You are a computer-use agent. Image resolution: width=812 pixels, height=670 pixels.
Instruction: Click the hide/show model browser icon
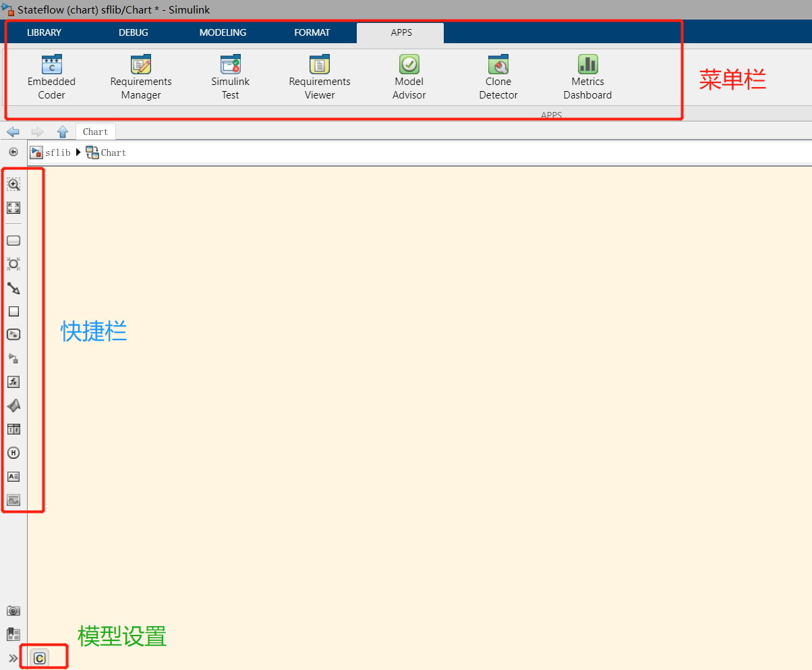[x=13, y=152]
